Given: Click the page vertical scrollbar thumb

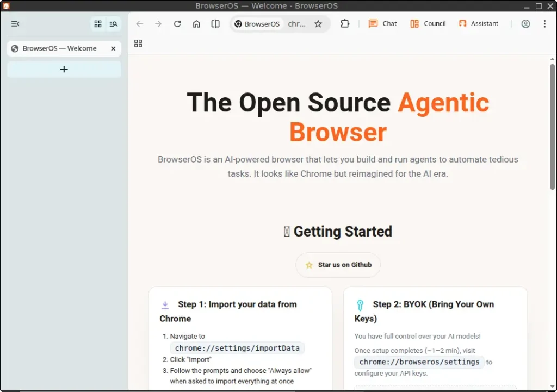Looking at the screenshot, I should pos(552,127).
